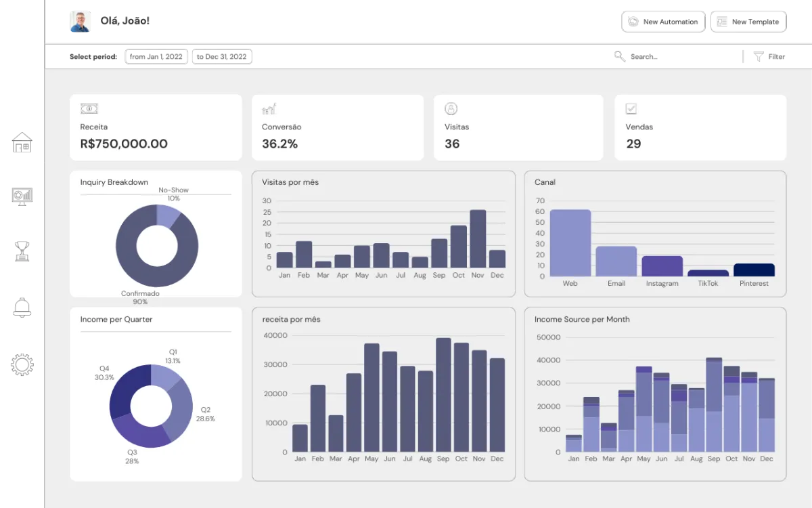Click the Filter funnel icon

click(759, 57)
